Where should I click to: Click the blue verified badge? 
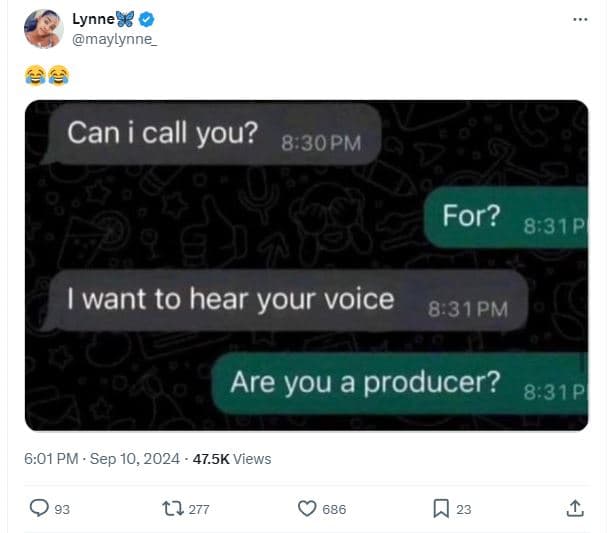146,19
